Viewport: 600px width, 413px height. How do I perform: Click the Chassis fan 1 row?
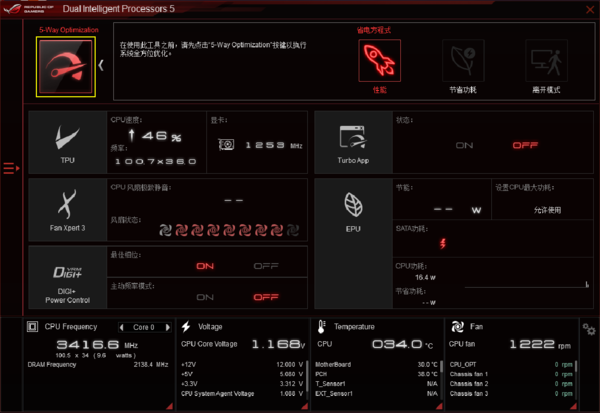click(511, 374)
